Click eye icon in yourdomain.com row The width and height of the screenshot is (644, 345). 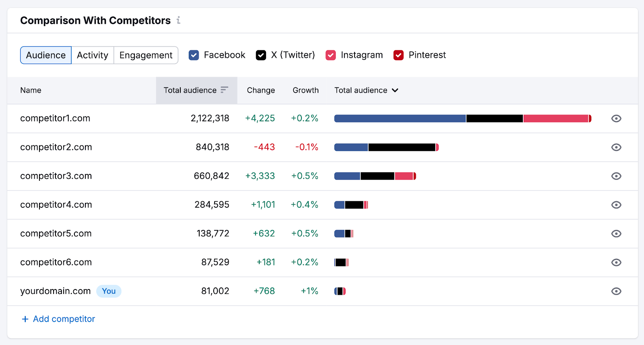click(x=616, y=291)
